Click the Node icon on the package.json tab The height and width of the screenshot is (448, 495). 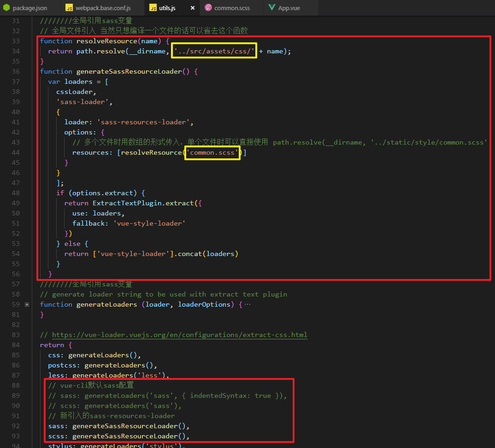[6, 7]
